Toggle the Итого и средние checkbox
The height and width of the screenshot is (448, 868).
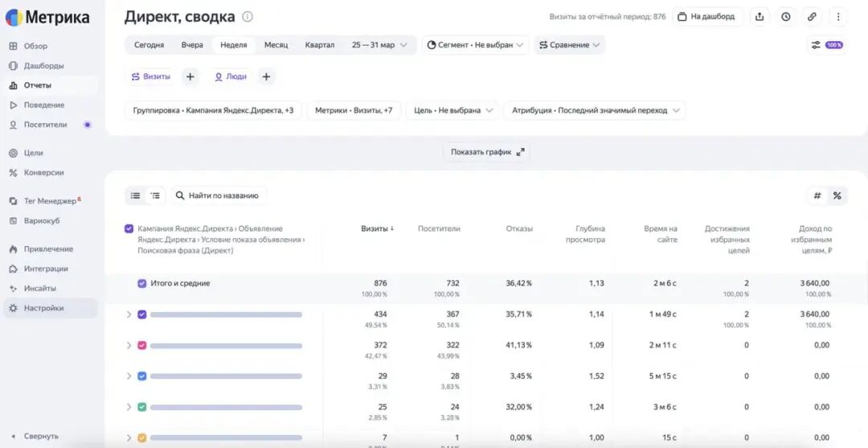click(x=141, y=284)
